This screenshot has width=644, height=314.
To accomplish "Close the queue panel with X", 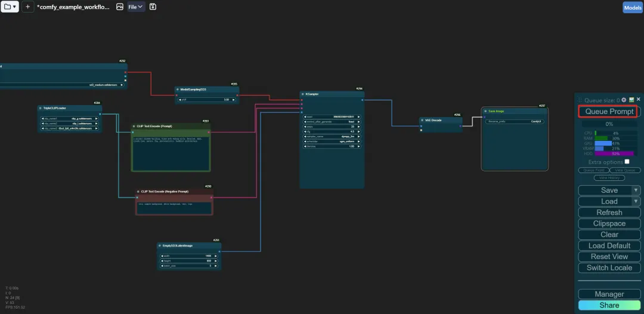I will (638, 100).
